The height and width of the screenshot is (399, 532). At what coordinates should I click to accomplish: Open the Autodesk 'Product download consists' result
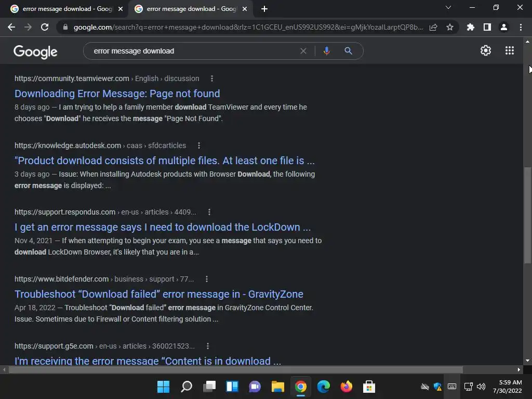click(165, 161)
